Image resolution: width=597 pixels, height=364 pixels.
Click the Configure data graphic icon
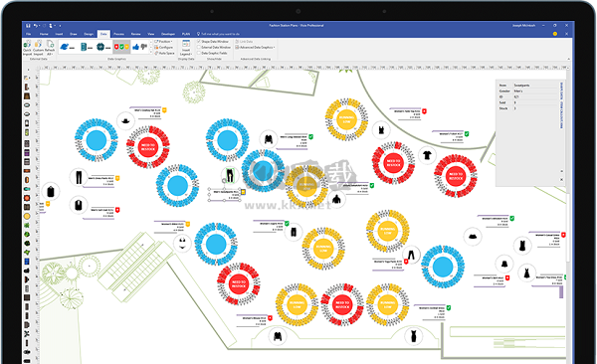click(164, 47)
